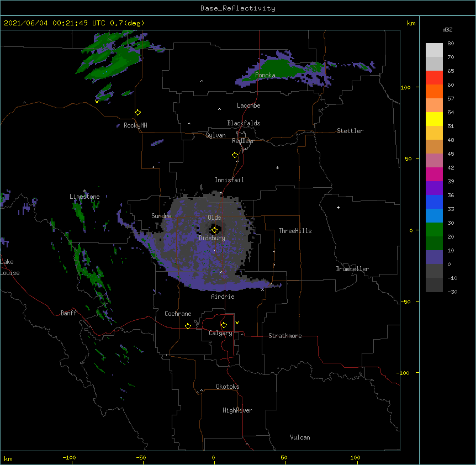Click the Lacombe city label

pos(248,105)
